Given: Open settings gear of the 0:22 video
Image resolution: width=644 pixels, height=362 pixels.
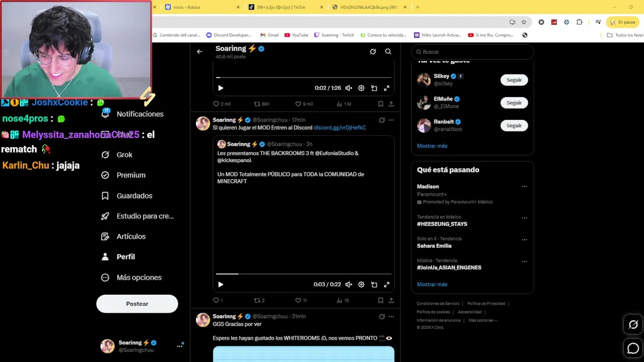Looking at the screenshot, I should pos(361,285).
